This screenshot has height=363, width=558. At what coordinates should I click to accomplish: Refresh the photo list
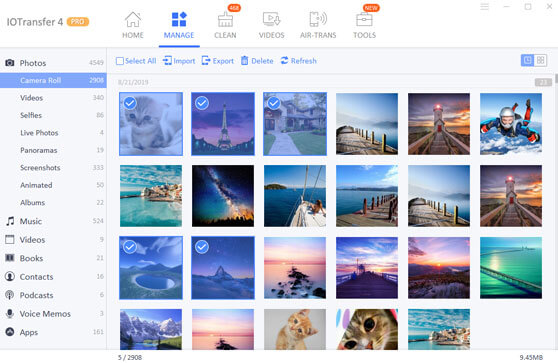[x=298, y=61]
